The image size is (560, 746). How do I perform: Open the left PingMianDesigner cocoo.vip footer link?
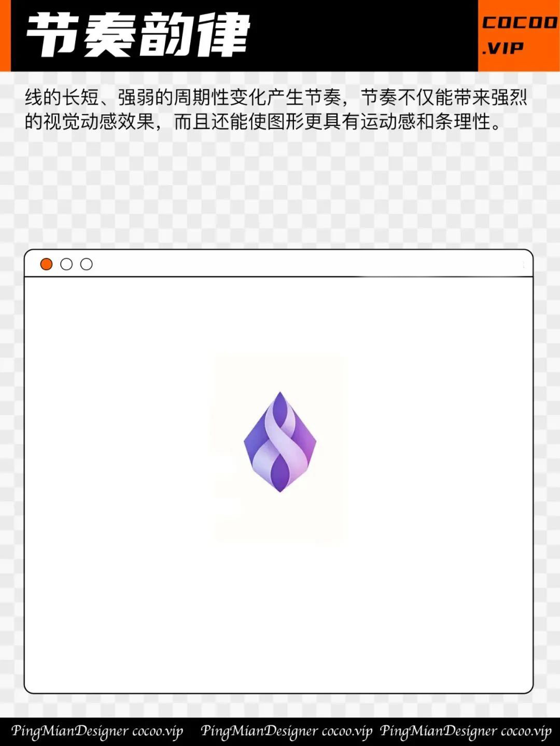pos(97,731)
